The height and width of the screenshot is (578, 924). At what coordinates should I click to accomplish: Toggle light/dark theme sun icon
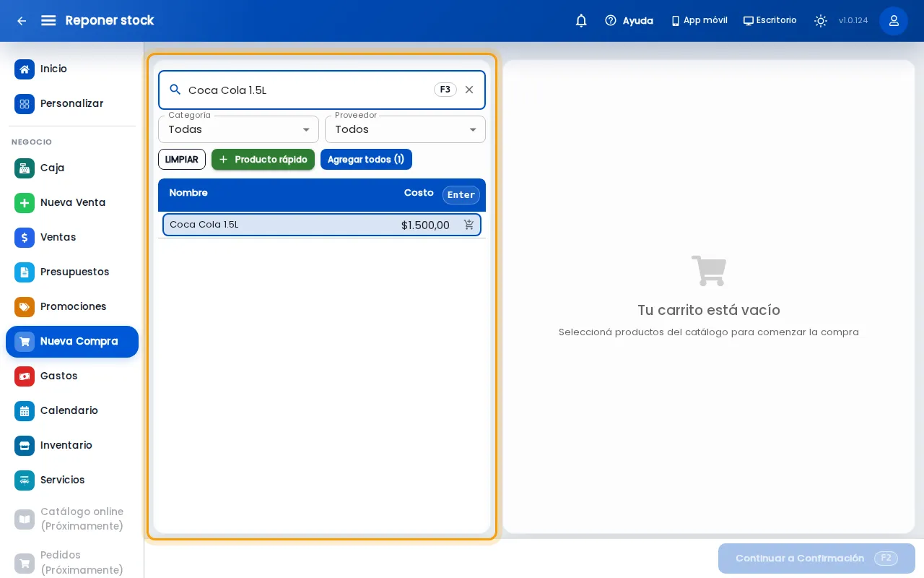821,21
